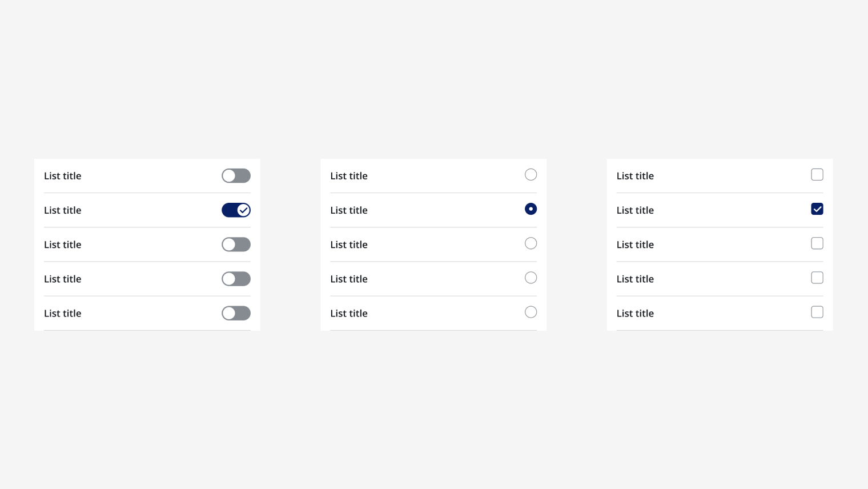The height and width of the screenshot is (489, 868).
Task: Click the List title label beside the checked checkbox
Action: (635, 210)
